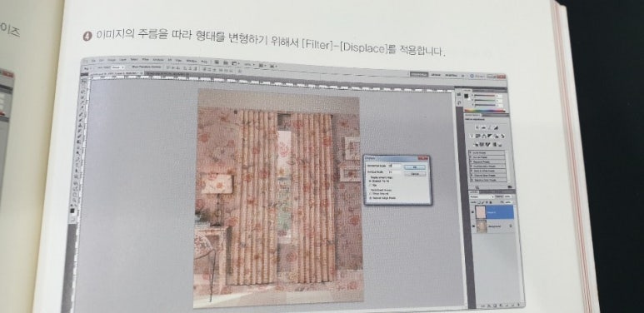Select the Background layer
Screen dimensions: 644x313
(x=494, y=226)
